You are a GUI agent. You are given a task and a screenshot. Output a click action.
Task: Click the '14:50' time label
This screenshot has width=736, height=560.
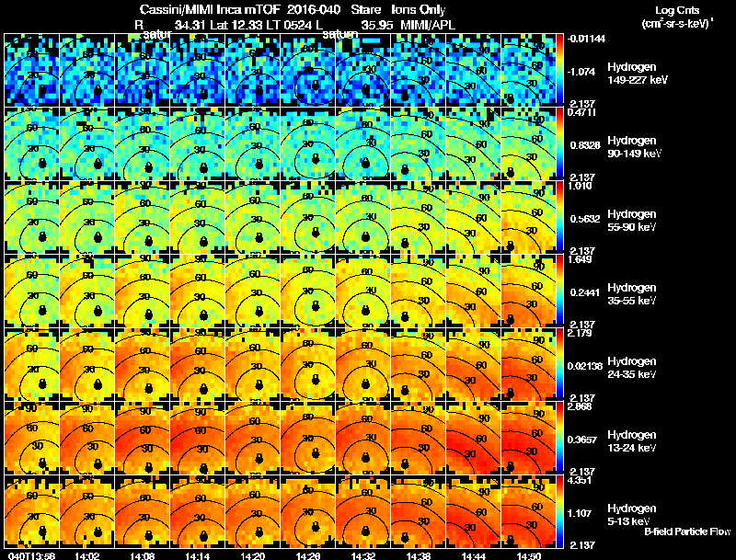click(529, 556)
